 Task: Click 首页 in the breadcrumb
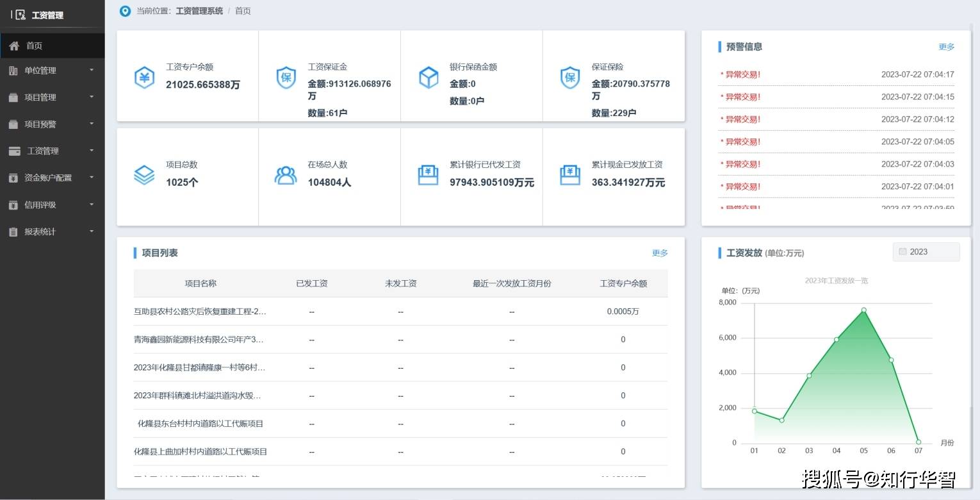pyautogui.click(x=243, y=11)
